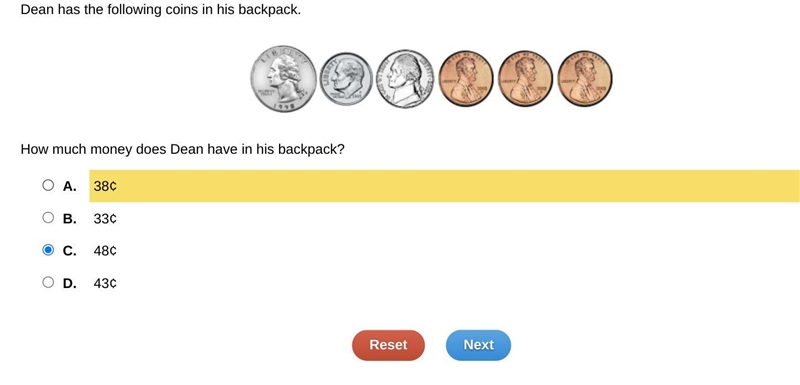
Task: Click the first penny image
Action: click(x=466, y=79)
